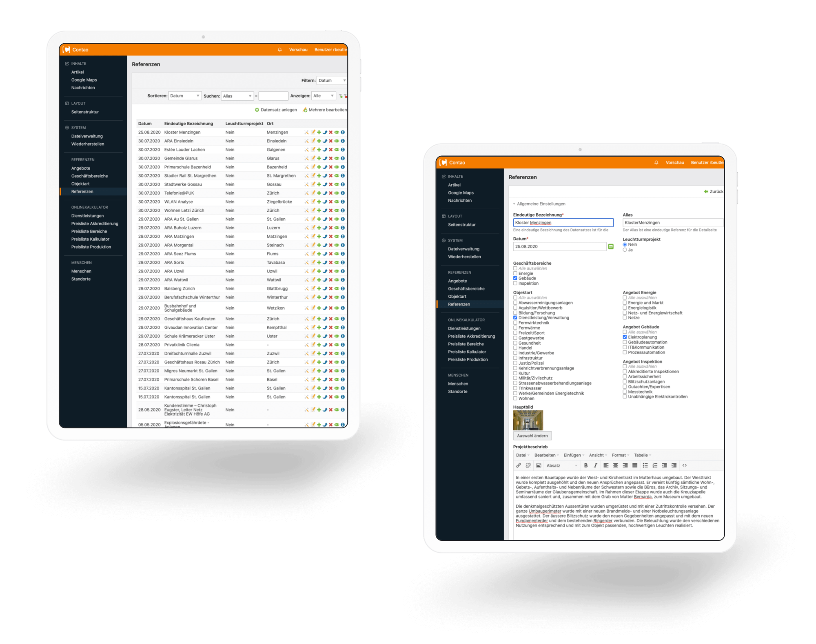Open source code view icon in editor
This screenshot has width=816, height=644.
pyautogui.click(x=685, y=465)
